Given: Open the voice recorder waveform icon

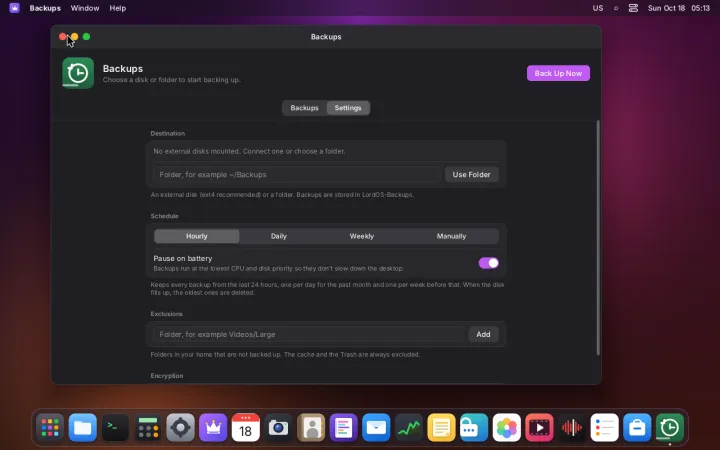Looking at the screenshot, I should coord(572,428).
